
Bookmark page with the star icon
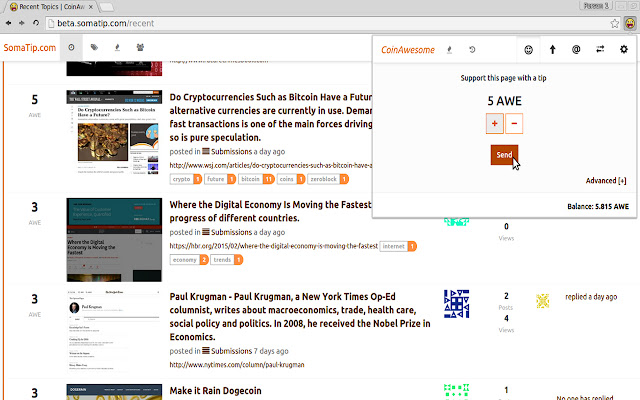pos(615,23)
